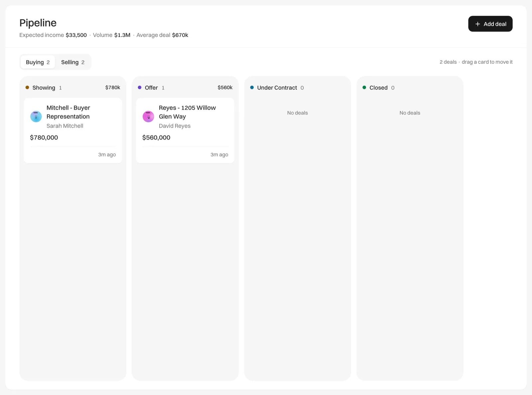This screenshot has height=395, width=532.
Task: Click the Add deal button
Action: 490,24
